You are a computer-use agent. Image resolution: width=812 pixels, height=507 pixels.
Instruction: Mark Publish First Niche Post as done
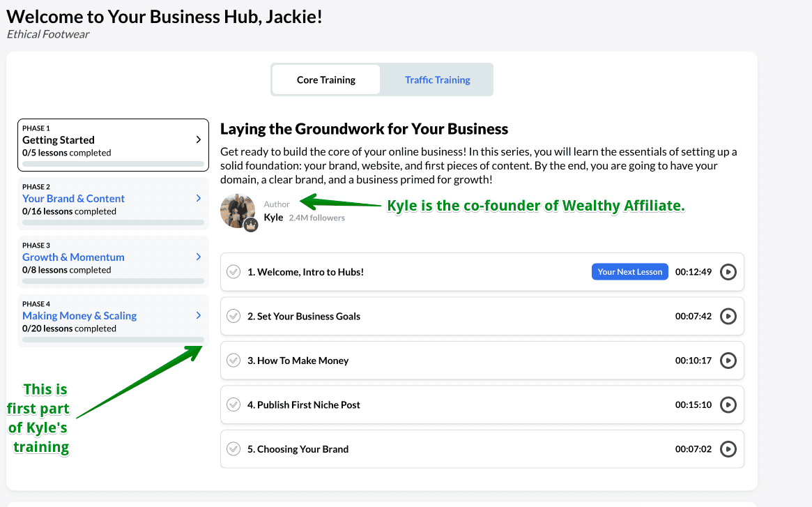233,405
